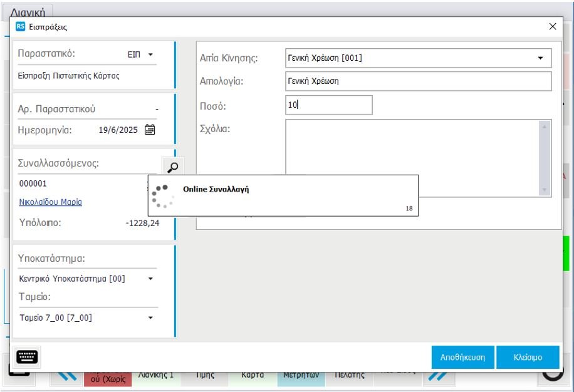Click into the Αιτιολογία text field
The image size is (574, 392).
(x=418, y=81)
